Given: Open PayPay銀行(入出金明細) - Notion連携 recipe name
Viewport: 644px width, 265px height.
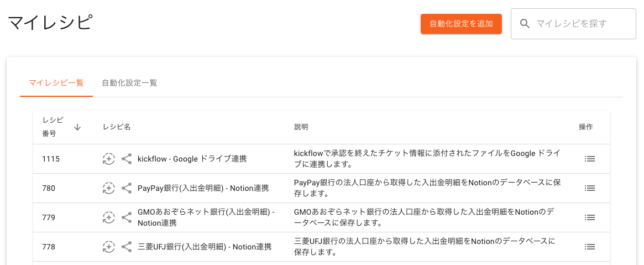Looking at the screenshot, I should 203,188.
